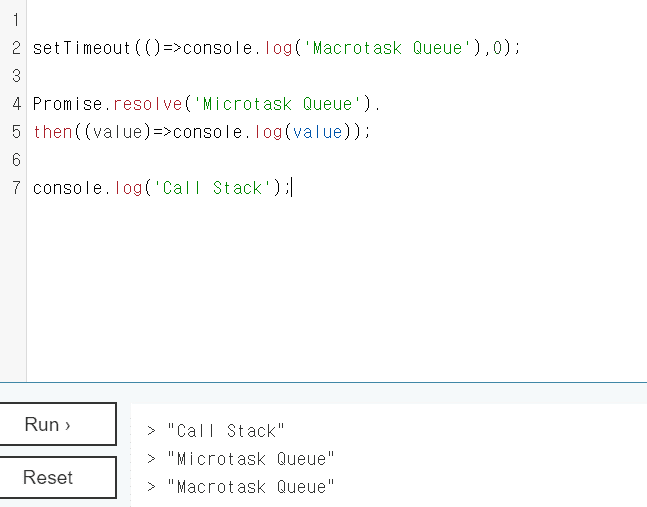Place cursor on empty line 6
This screenshot has width=647, height=507.
[x=200, y=160]
